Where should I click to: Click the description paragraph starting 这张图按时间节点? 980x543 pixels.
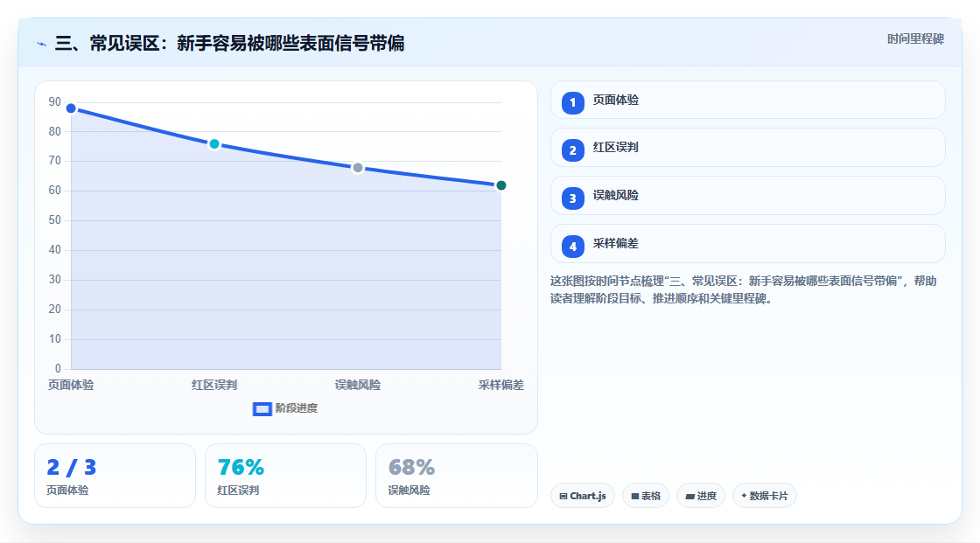pos(743,289)
